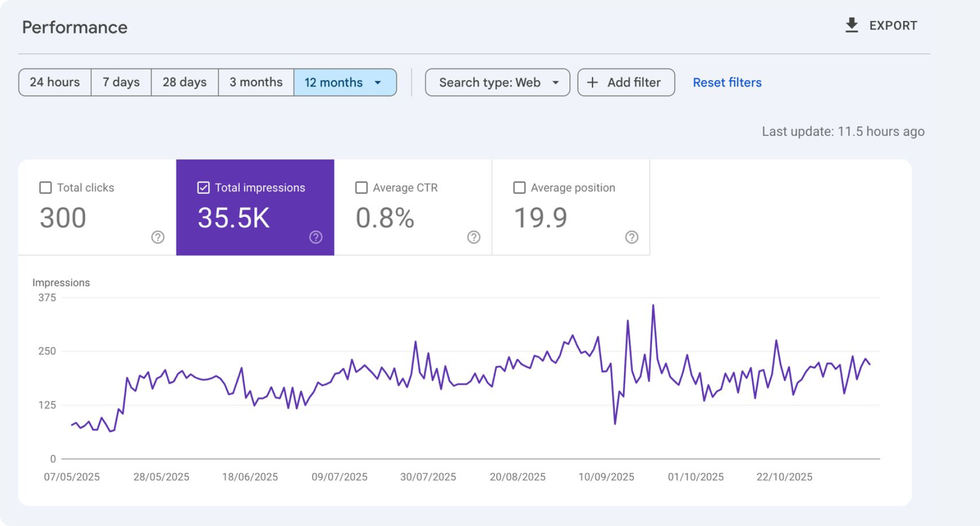
Task: Open help icon for Average position
Action: 632,237
